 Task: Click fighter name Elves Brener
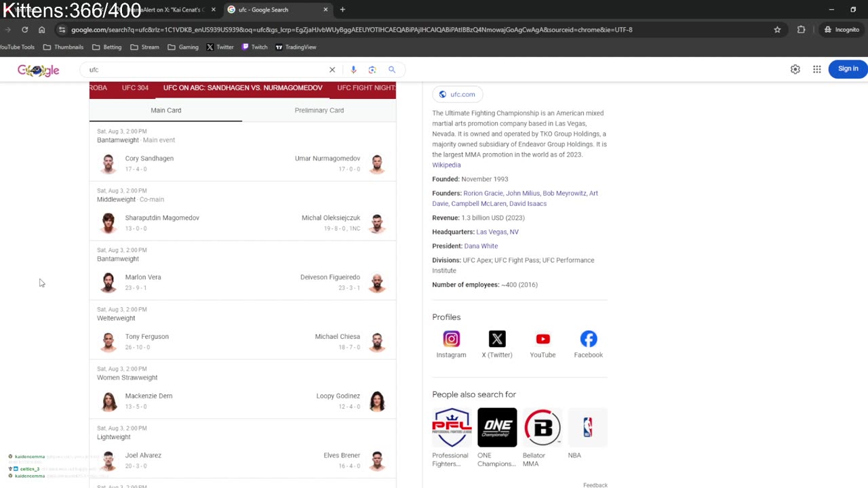[x=342, y=455]
